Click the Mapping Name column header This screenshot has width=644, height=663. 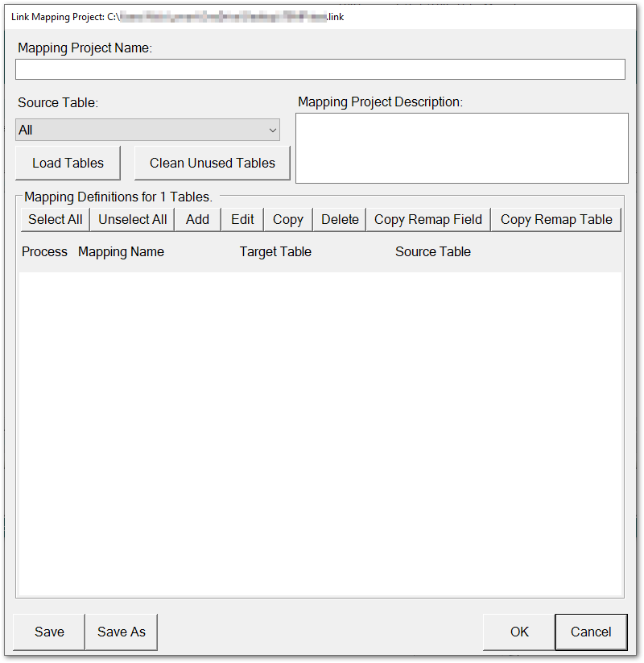tap(121, 251)
